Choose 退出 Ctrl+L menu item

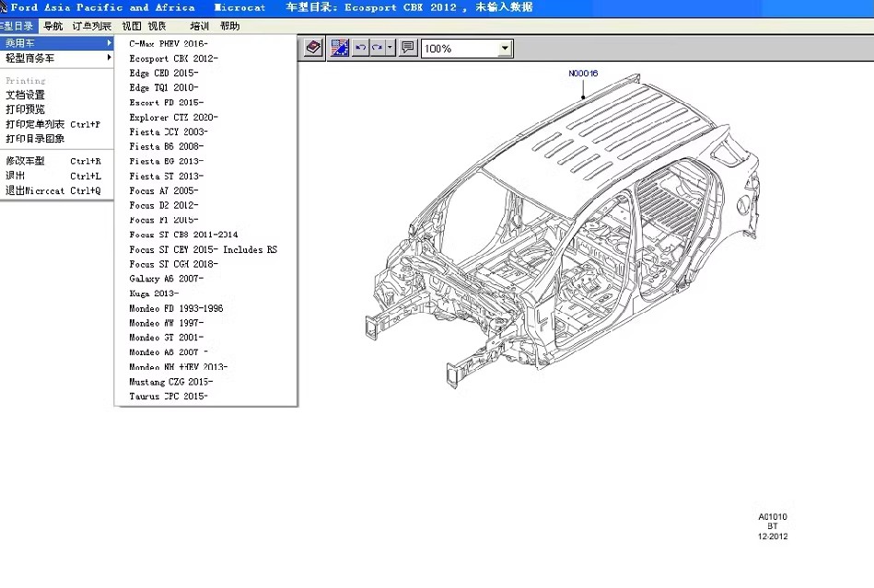pyautogui.click(x=57, y=176)
